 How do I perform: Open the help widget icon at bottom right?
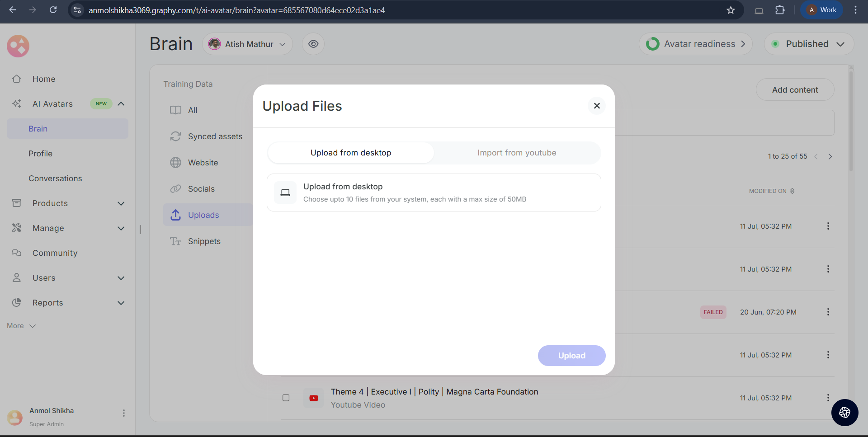point(844,412)
